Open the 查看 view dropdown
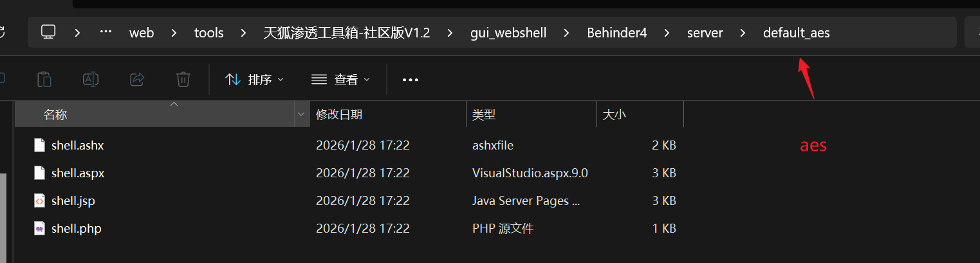 click(x=341, y=80)
